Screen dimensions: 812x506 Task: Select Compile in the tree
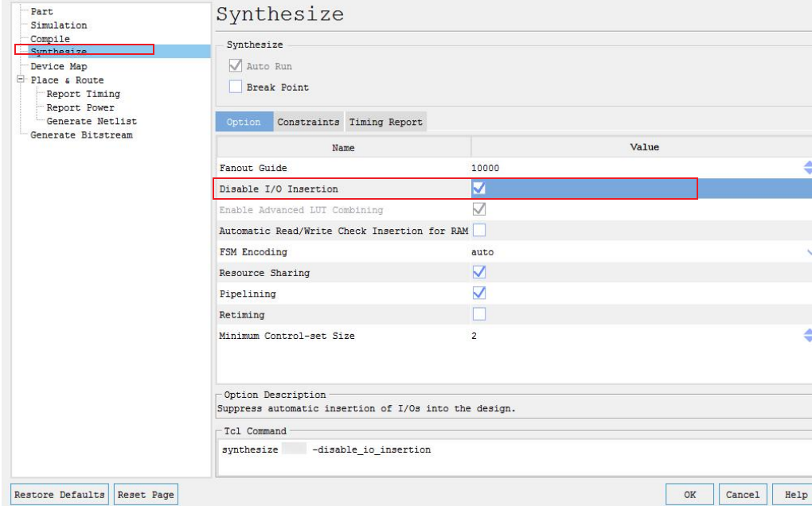(x=49, y=39)
